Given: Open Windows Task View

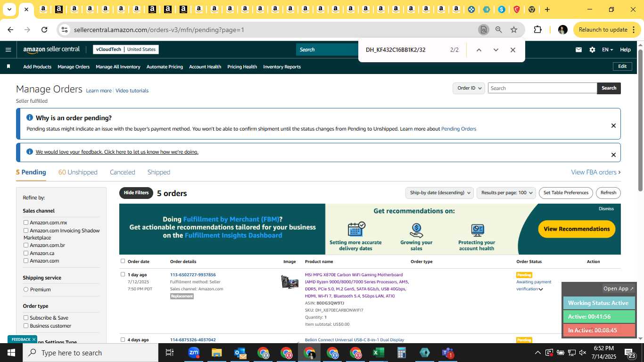Looking at the screenshot, I should click(x=170, y=353).
